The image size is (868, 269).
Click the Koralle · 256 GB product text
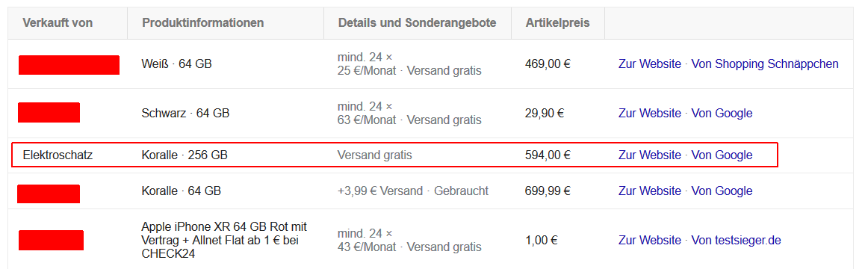pos(185,155)
